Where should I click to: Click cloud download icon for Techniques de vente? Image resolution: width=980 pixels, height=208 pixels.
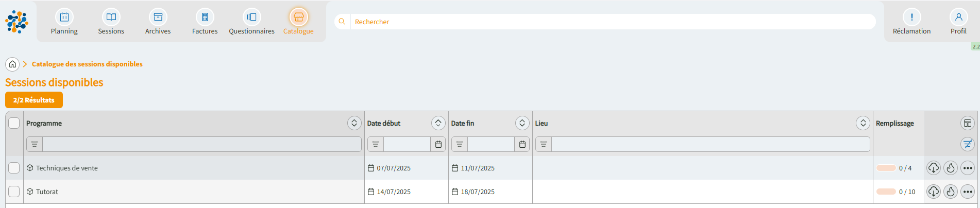point(933,168)
